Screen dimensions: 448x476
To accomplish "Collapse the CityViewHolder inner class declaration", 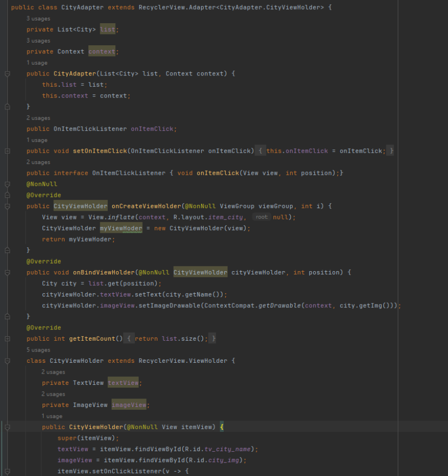I will [7, 361].
